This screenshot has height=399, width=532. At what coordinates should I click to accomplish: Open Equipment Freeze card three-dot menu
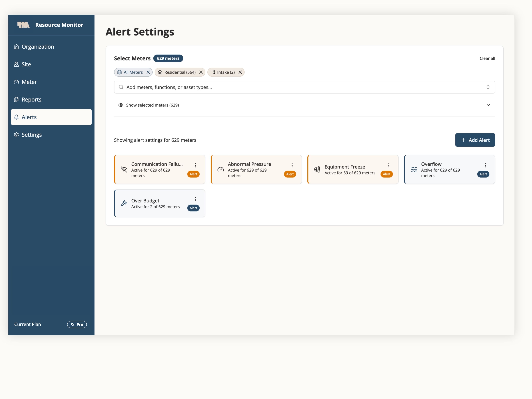[389, 165]
